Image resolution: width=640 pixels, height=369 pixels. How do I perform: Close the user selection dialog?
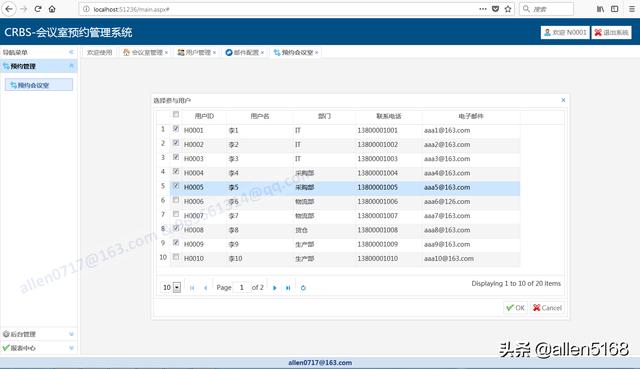pos(563,100)
